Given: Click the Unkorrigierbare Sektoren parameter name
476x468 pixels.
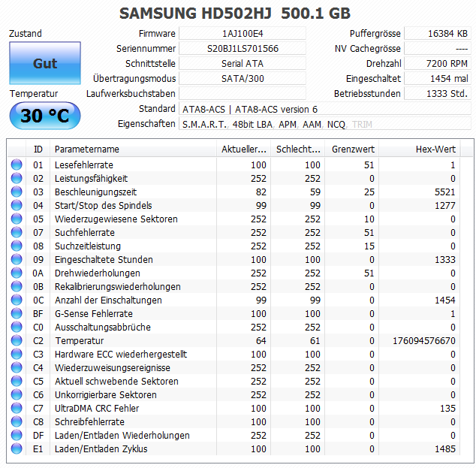Looking at the screenshot, I should click(x=106, y=395).
